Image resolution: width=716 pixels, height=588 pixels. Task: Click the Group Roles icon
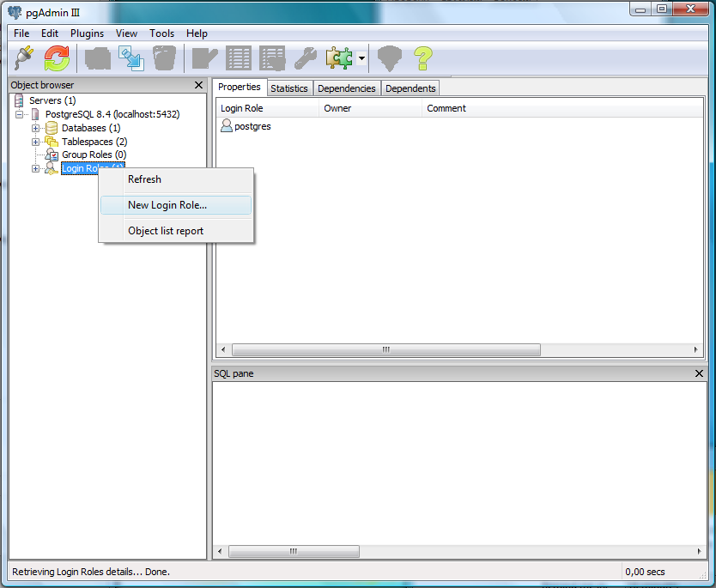pos(52,155)
